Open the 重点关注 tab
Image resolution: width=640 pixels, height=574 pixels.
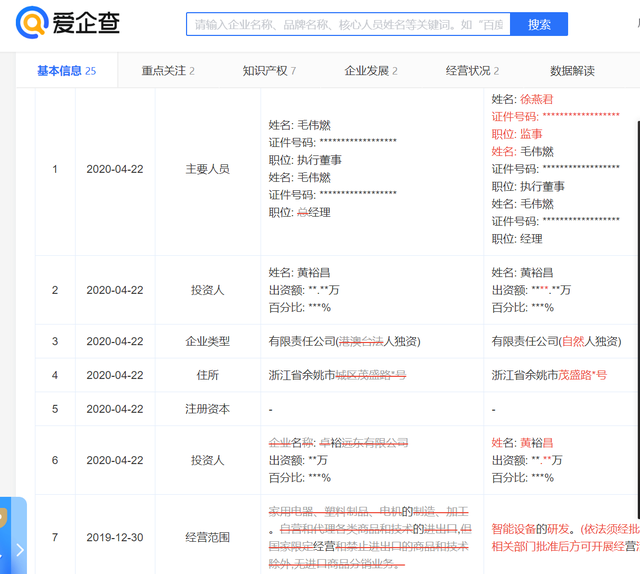[x=168, y=71]
